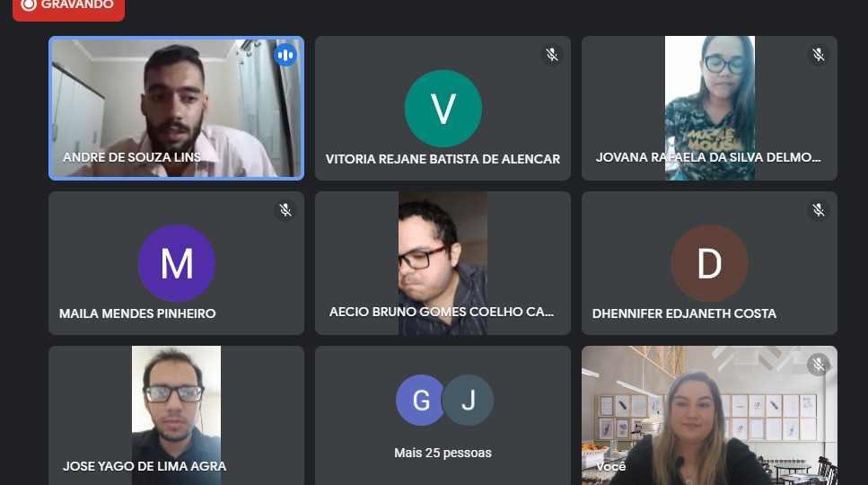Screen dimensions: 868x485
Task: Select Andre de Souza Lins' video feed
Action: (177, 108)
